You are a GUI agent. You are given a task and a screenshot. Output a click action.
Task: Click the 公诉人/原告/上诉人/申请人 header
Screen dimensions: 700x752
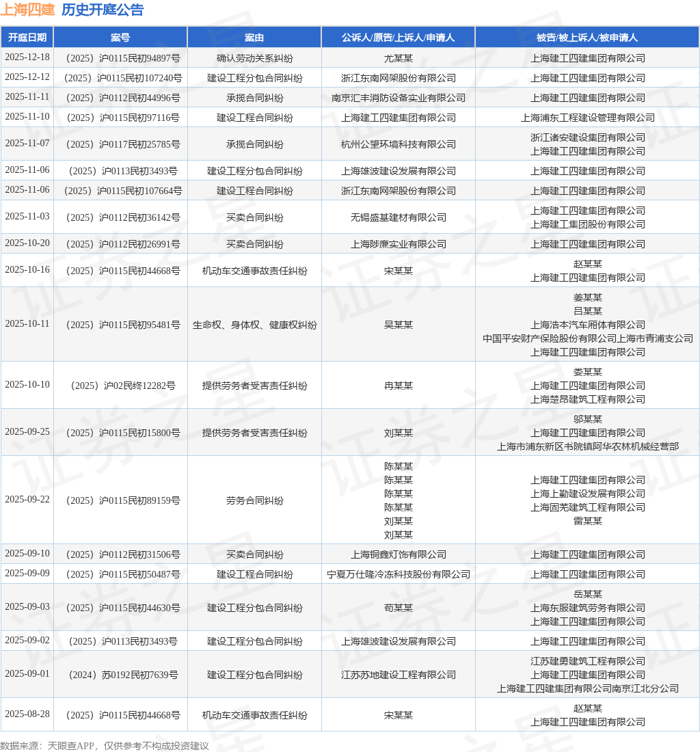coord(398,38)
